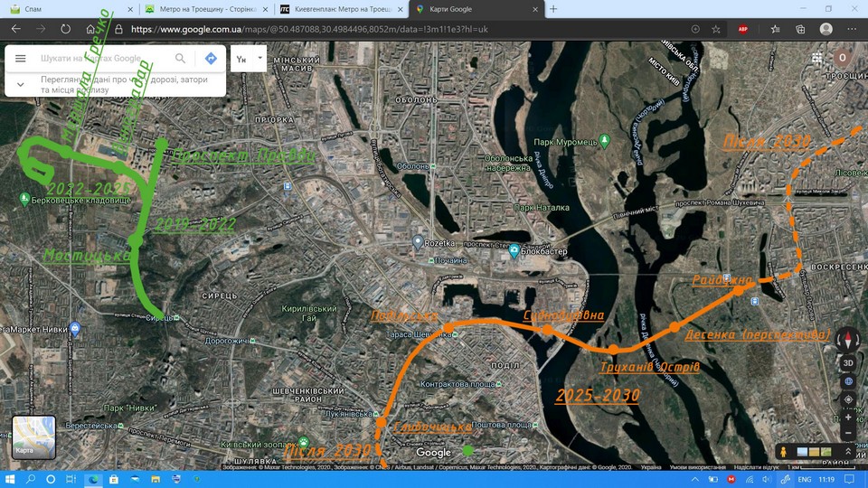Open the Ук language input dropdown
This screenshot has width=868, height=488.
(249, 59)
